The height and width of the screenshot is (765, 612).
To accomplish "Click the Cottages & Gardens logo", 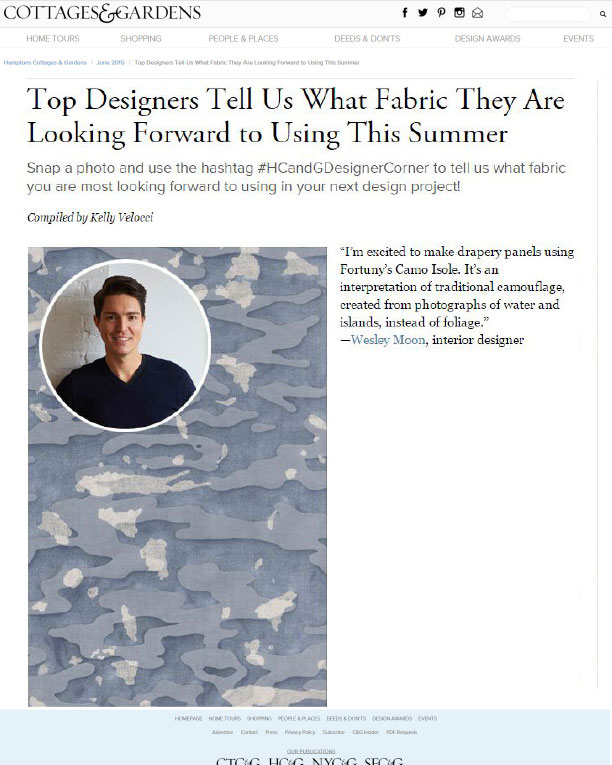I will pos(102,13).
